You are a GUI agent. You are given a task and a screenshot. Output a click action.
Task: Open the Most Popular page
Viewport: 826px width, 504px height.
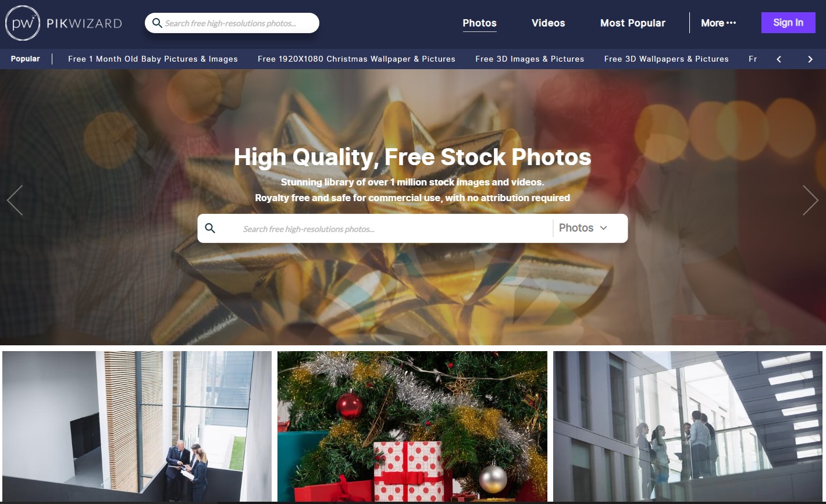633,23
